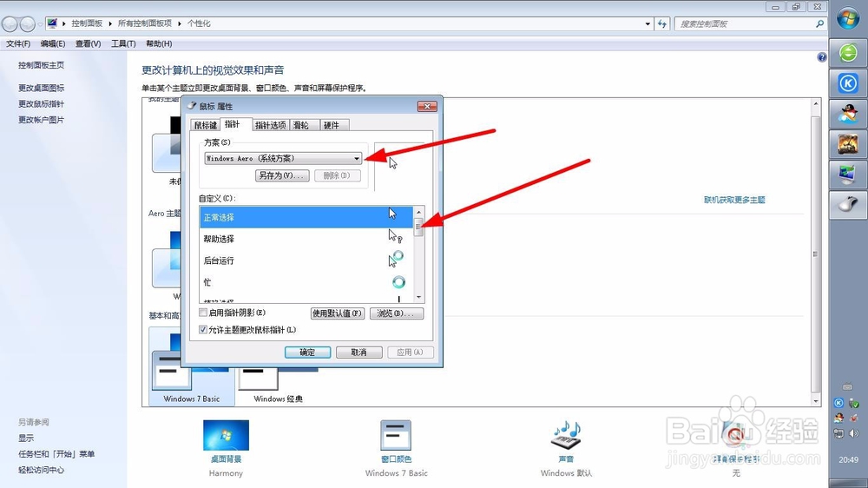Click the control panel icon in address bar
868x488 pixels.
coord(52,23)
